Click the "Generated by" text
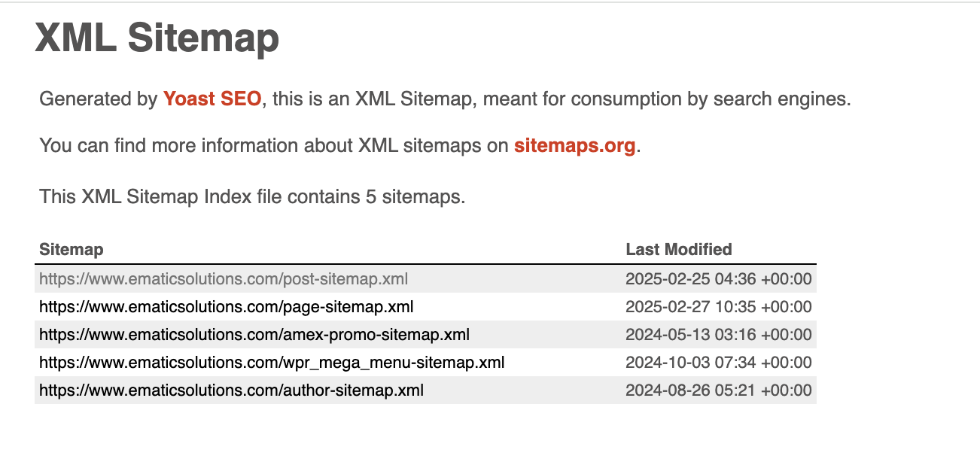The image size is (980, 474). tap(98, 99)
